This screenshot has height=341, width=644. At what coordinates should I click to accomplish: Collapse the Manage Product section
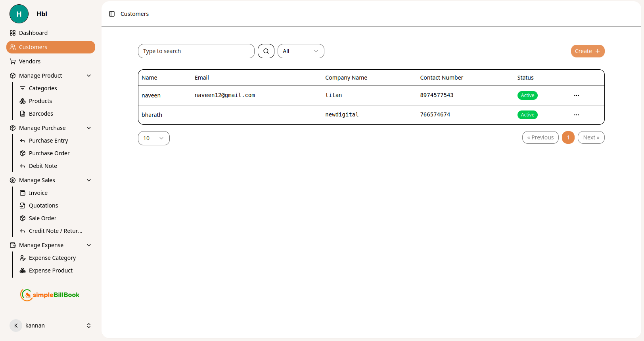(89, 76)
